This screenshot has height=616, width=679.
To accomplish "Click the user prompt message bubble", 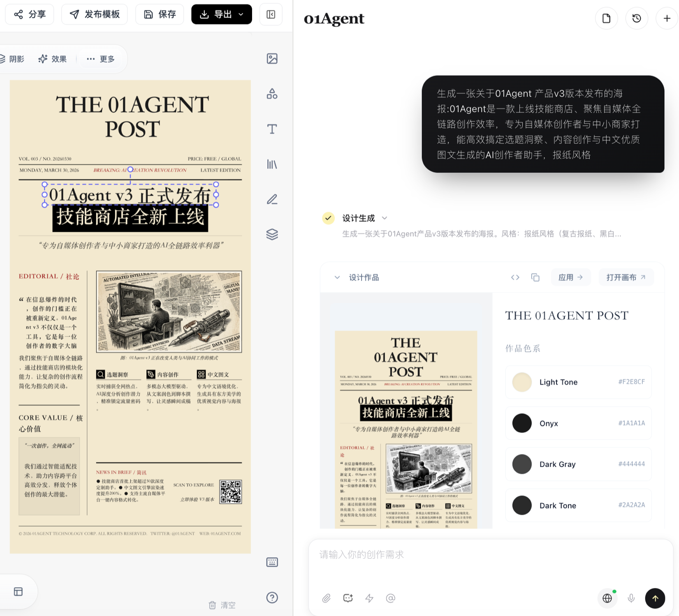I will (x=543, y=124).
